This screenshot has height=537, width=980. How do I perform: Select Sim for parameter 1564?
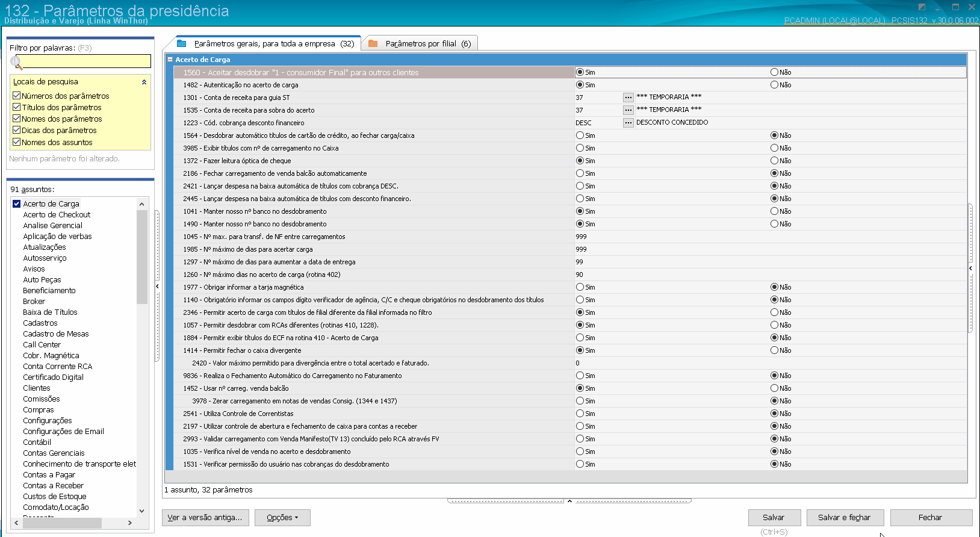tap(580, 135)
